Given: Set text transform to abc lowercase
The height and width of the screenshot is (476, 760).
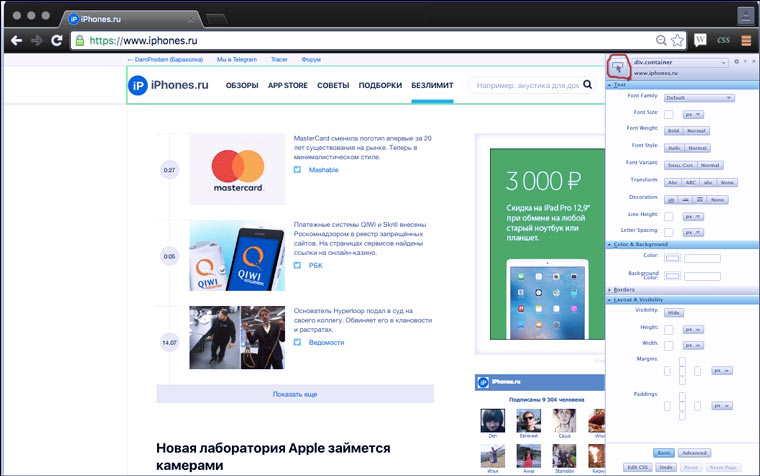Looking at the screenshot, I should point(708,183).
